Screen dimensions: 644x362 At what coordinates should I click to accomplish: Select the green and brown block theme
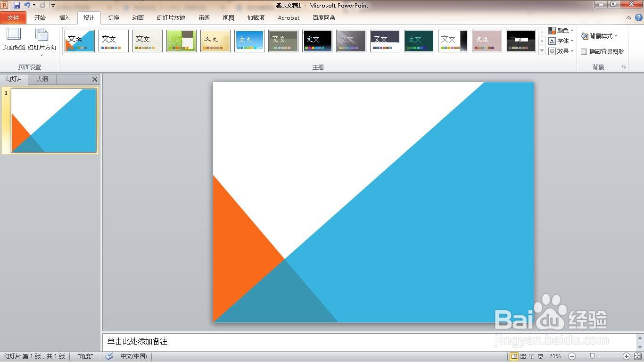[x=182, y=41]
